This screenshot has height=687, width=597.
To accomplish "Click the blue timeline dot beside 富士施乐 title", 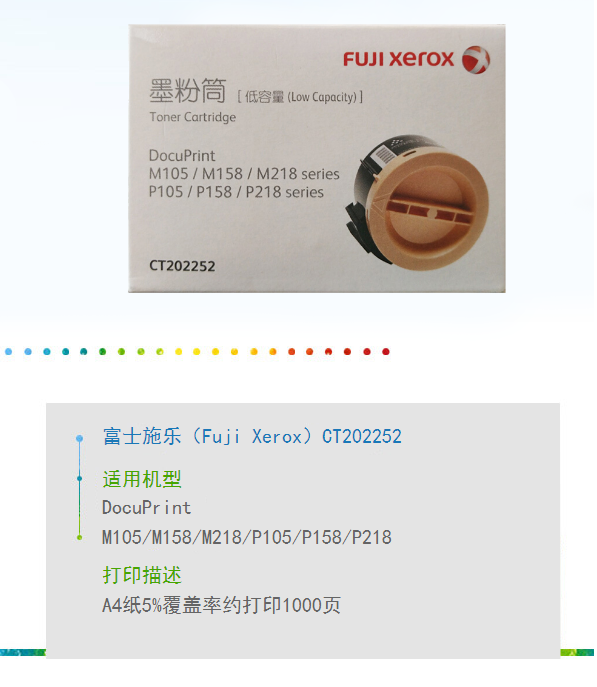I will (79, 438).
